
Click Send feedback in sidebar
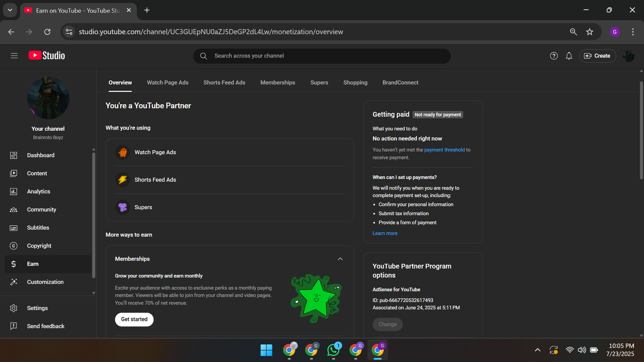coord(48,326)
